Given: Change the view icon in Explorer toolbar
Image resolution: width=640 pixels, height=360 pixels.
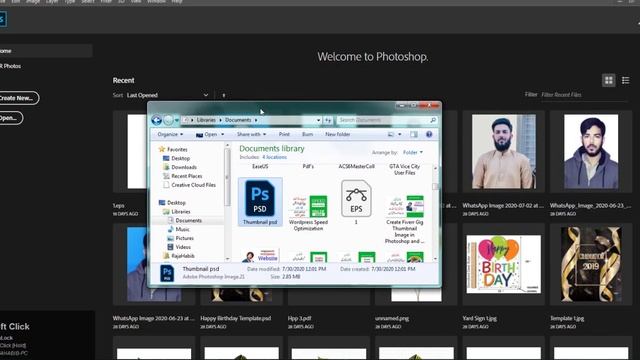Looking at the screenshot, I should [x=391, y=134].
